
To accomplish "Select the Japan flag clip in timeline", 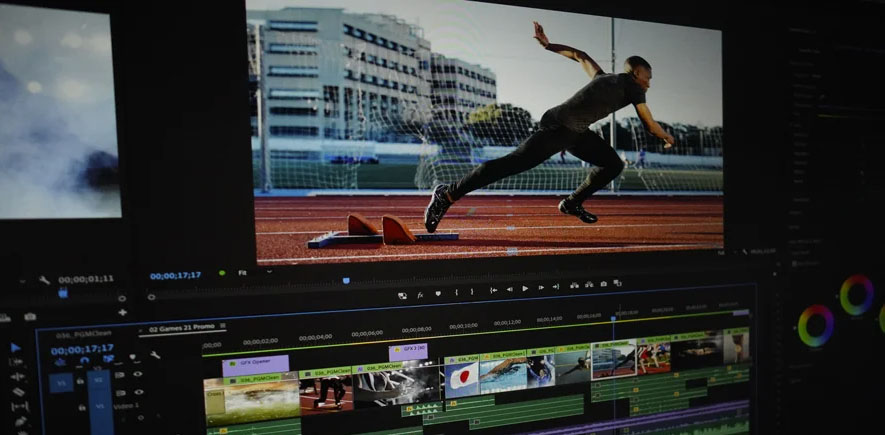I will pyautogui.click(x=461, y=377).
